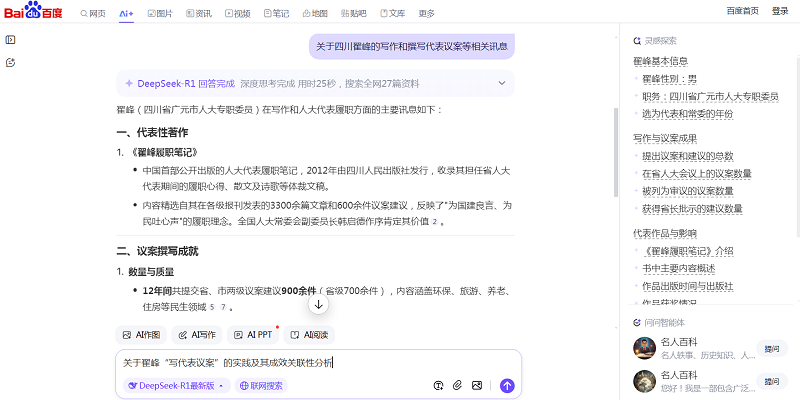Open AI PPT tool
This screenshot has width=800, height=400.
253,335
